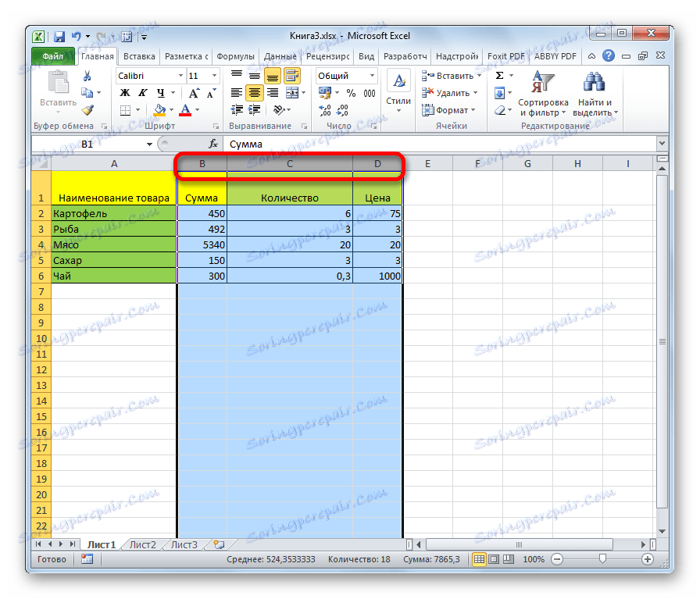Cut selection with the scissors icon

(87, 76)
